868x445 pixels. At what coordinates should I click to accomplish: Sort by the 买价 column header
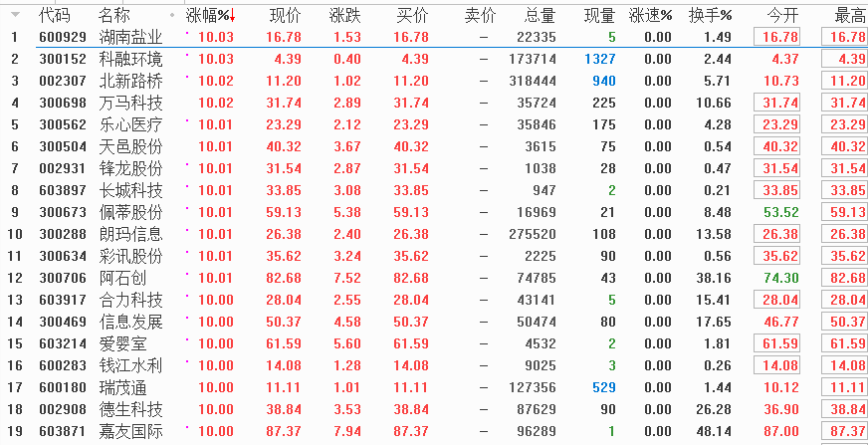413,16
